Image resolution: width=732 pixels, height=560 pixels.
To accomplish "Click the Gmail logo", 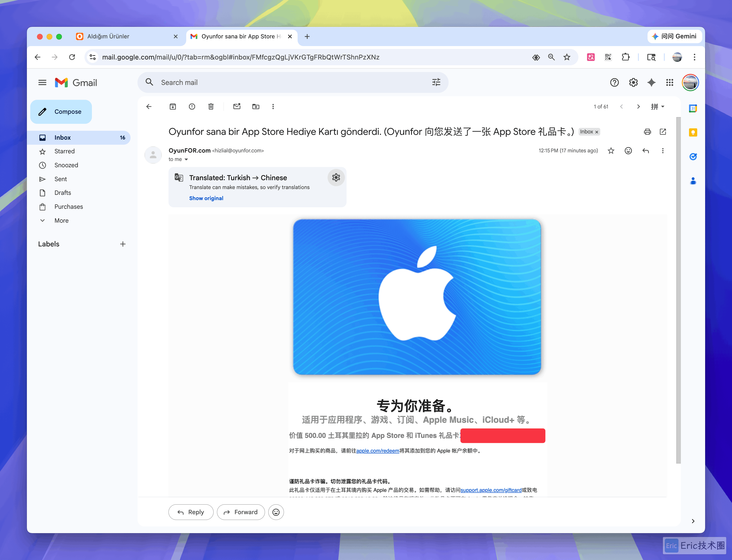I will point(76,83).
